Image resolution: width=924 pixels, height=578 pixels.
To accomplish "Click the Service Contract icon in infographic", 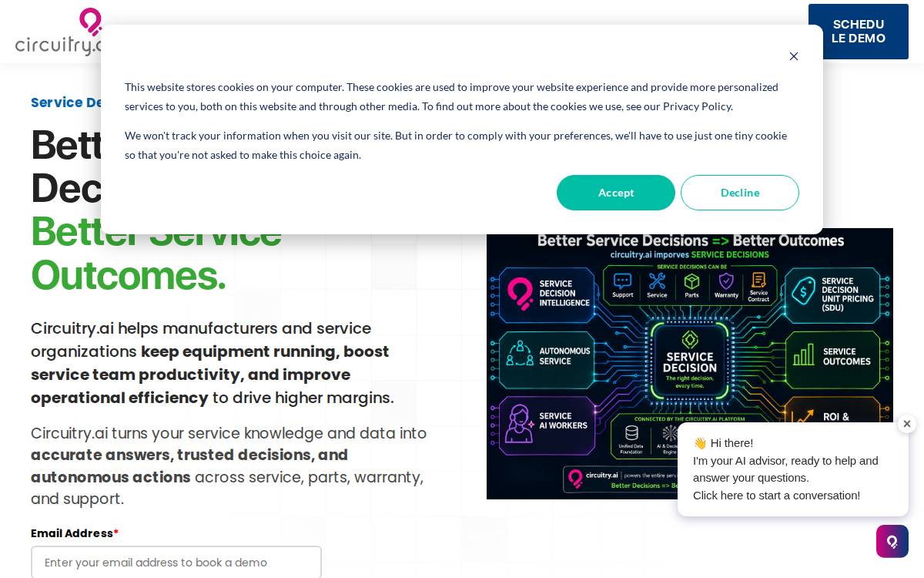I will pos(758,285).
